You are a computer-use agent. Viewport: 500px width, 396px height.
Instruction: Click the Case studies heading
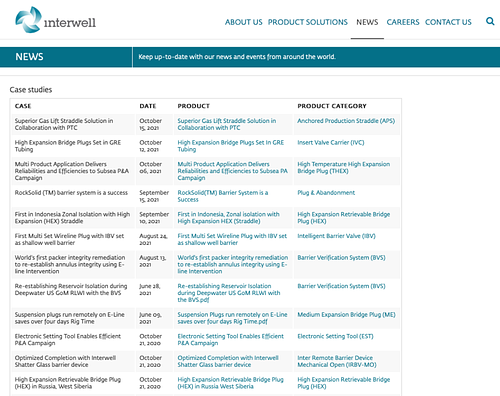(31, 90)
